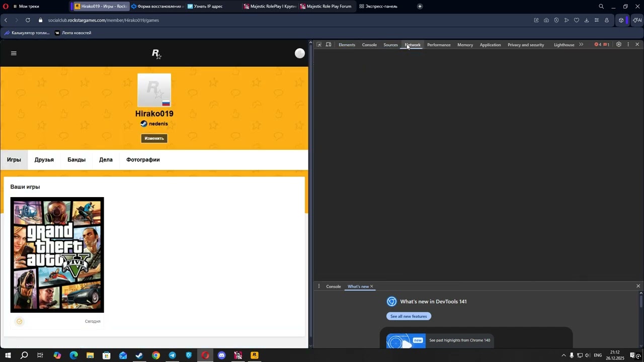644x362 pixels.
Task: Open the Easy Setup sliders icon
Action: click(x=597, y=20)
